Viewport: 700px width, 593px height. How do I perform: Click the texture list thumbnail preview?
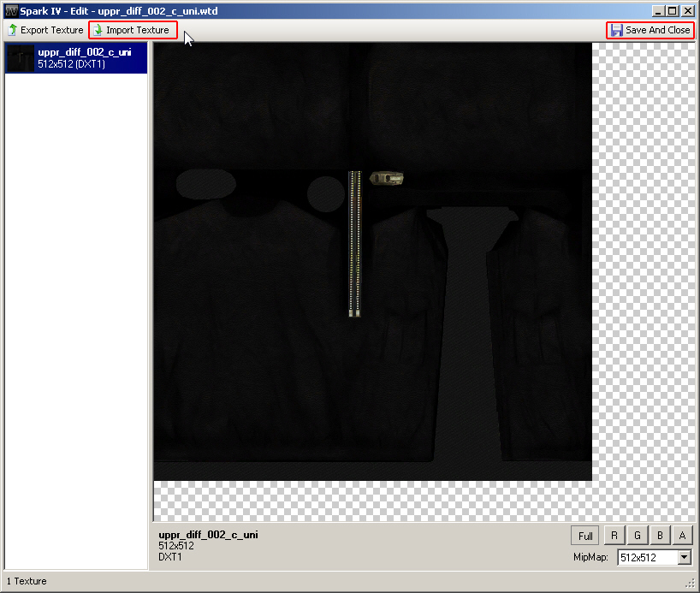[20, 58]
